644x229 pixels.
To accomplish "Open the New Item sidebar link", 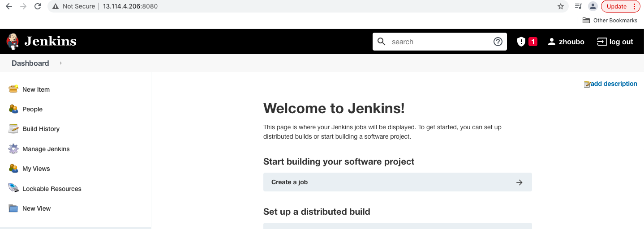I will (x=36, y=89).
